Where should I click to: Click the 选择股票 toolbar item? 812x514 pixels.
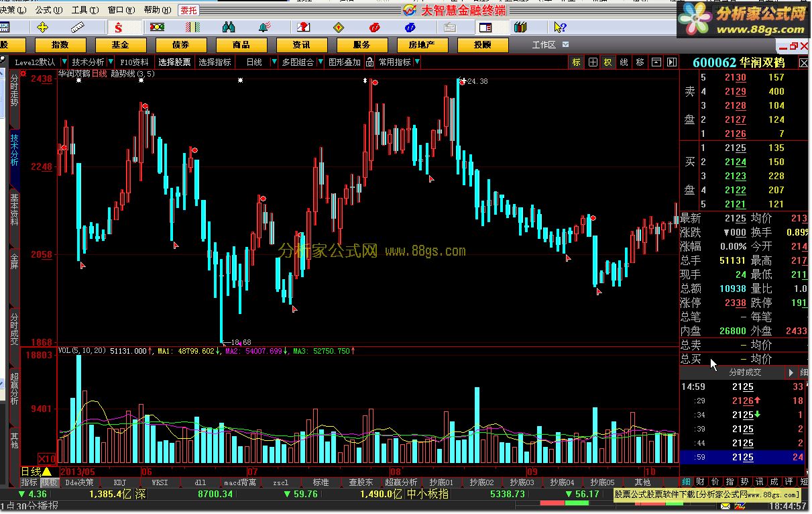point(174,62)
